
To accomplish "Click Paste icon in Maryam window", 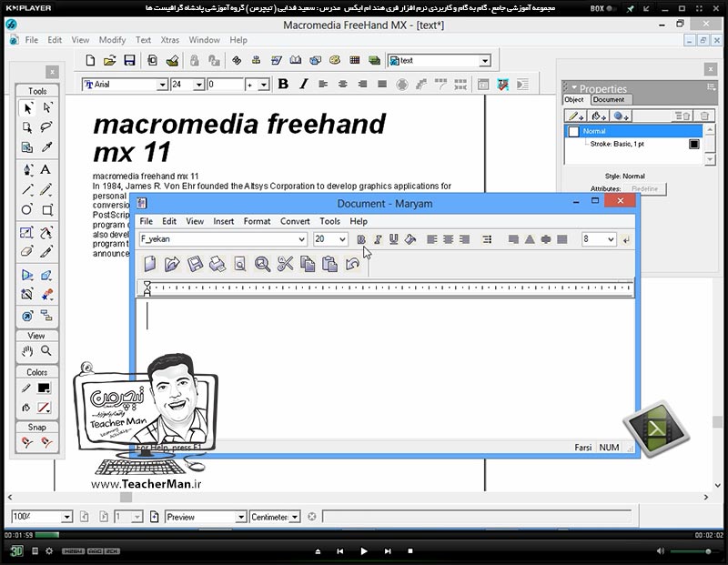I will pos(329,264).
